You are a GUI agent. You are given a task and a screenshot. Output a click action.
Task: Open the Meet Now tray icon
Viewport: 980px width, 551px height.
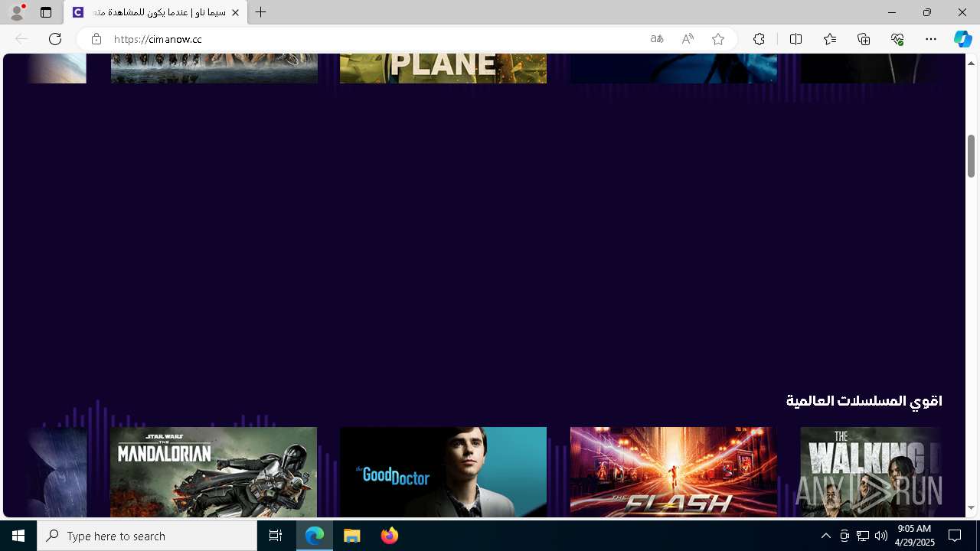(844, 536)
